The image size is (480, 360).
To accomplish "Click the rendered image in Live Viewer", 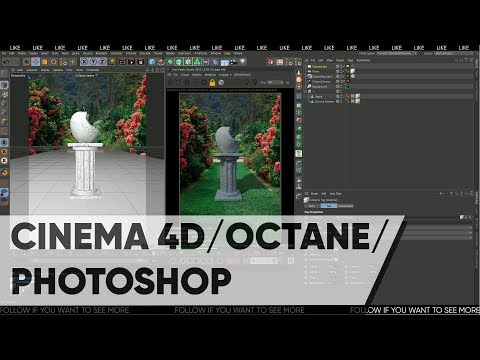I will tap(230, 154).
